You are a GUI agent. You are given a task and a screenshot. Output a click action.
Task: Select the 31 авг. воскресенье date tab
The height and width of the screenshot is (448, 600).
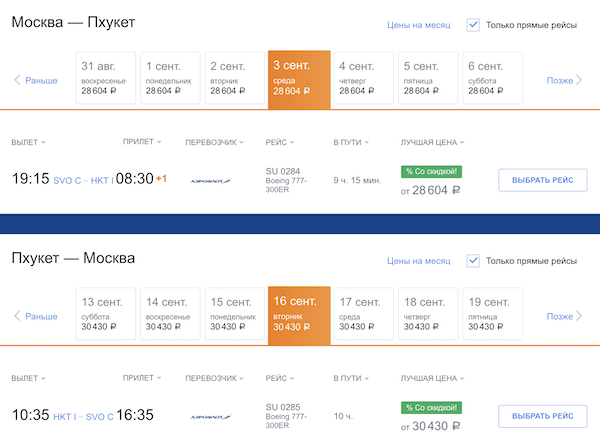[104, 77]
